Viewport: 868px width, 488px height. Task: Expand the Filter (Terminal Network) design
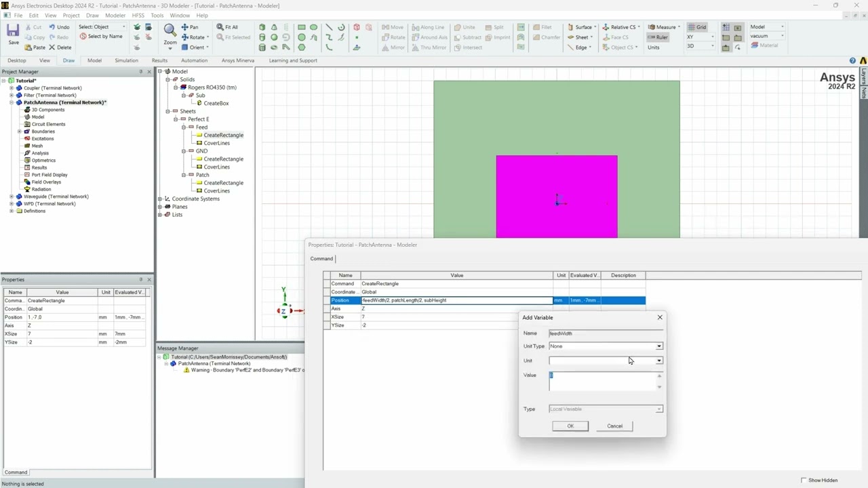tap(12, 95)
